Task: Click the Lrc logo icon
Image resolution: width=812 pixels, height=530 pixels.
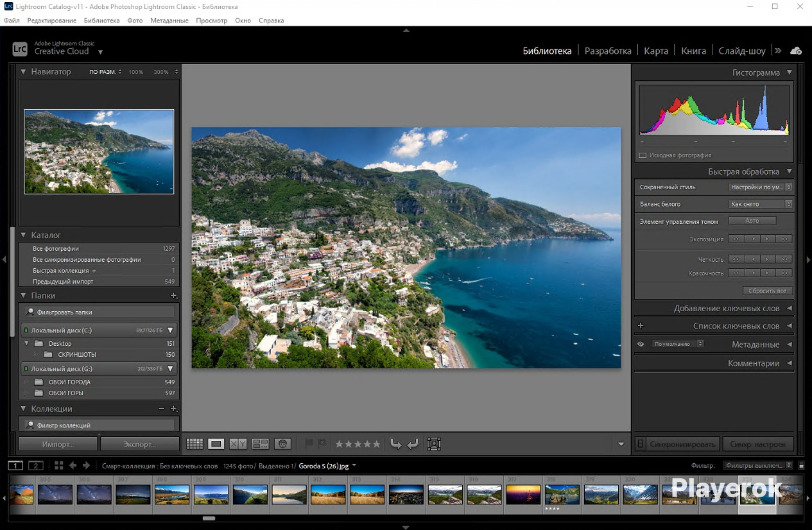Action: tap(20, 49)
